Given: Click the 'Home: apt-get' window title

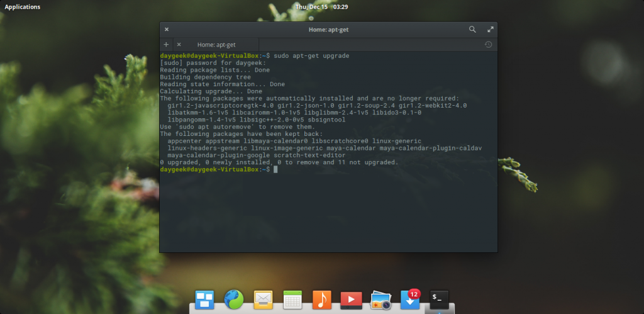Looking at the screenshot, I should coord(328,30).
